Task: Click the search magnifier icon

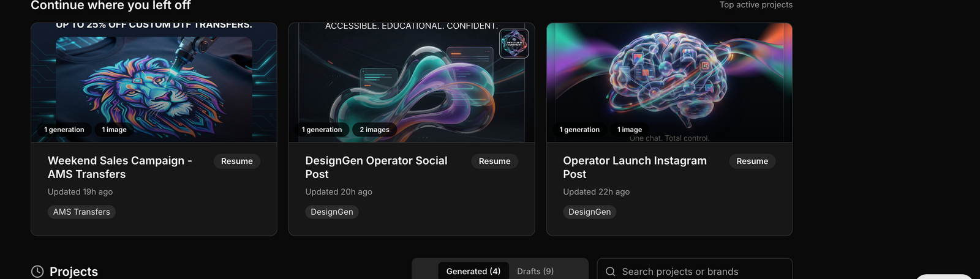Action: coord(610,272)
